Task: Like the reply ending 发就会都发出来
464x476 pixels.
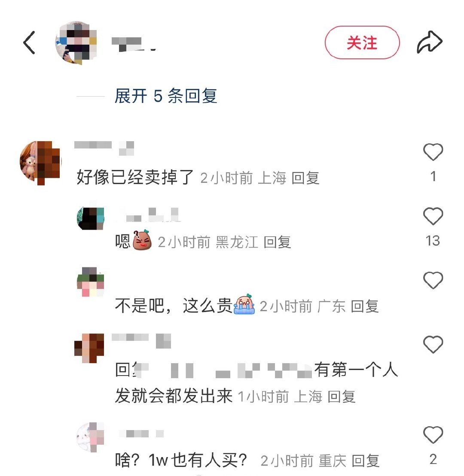Action: [x=433, y=345]
